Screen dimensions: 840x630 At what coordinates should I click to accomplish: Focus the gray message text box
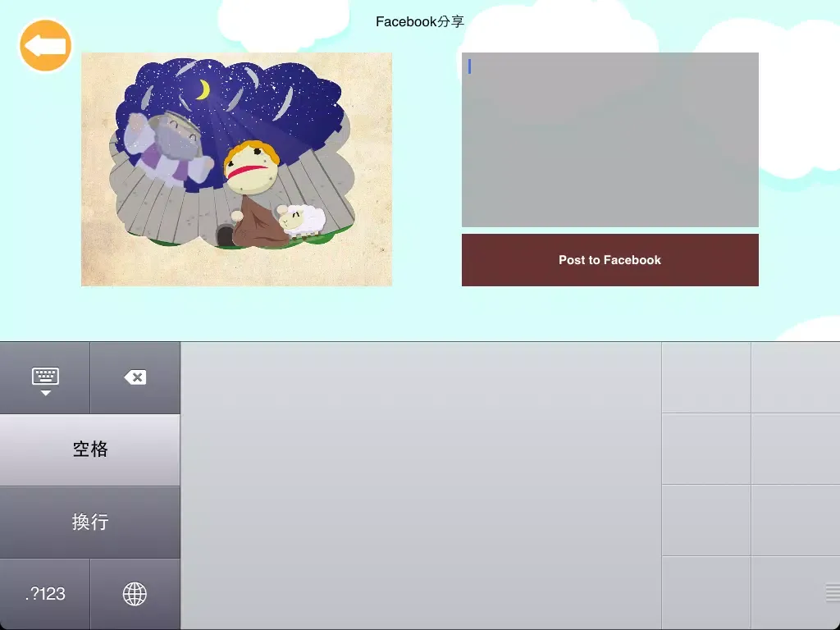click(609, 139)
